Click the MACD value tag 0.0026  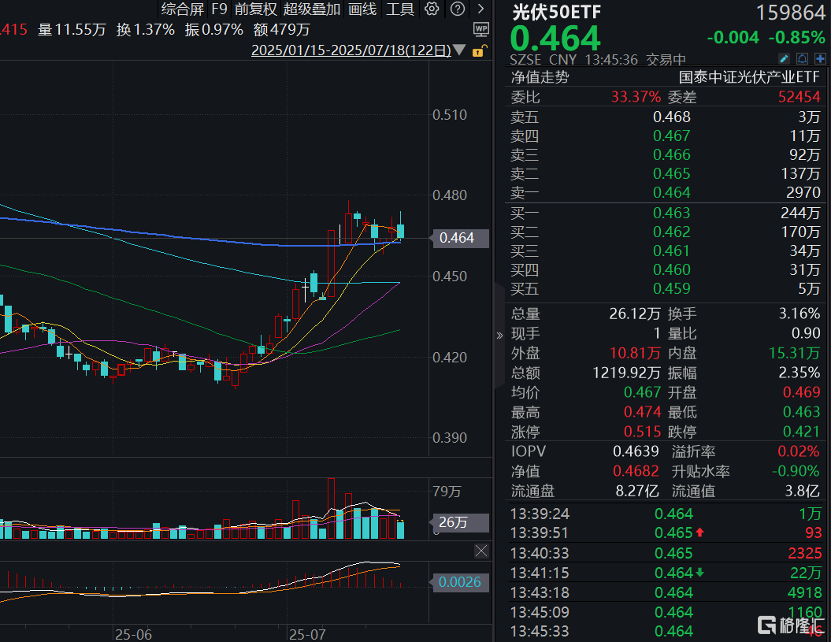coord(457,582)
